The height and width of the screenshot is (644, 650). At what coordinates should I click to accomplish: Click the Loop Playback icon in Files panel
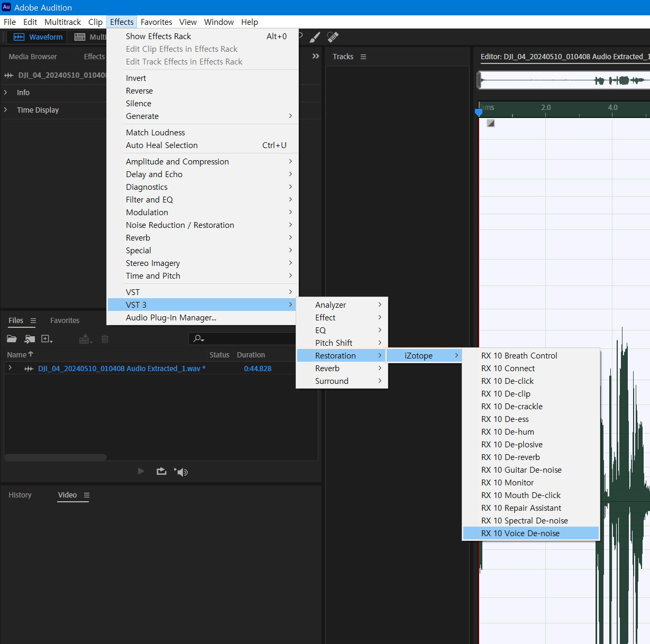point(161,471)
